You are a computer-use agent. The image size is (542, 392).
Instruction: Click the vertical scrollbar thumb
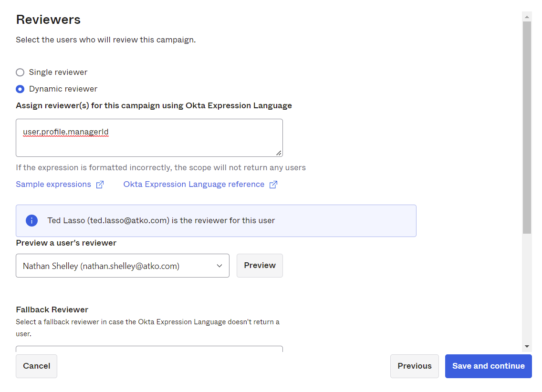coord(527,126)
